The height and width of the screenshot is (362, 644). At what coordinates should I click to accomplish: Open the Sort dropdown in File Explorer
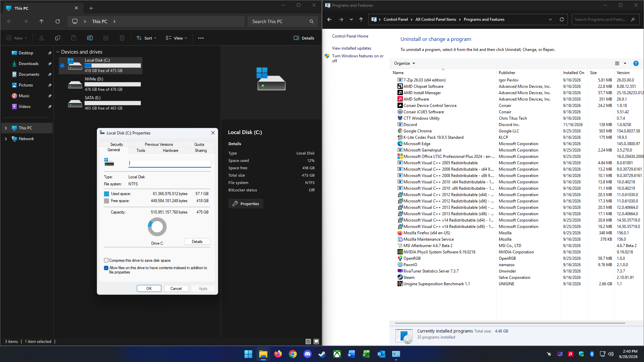tap(147, 38)
